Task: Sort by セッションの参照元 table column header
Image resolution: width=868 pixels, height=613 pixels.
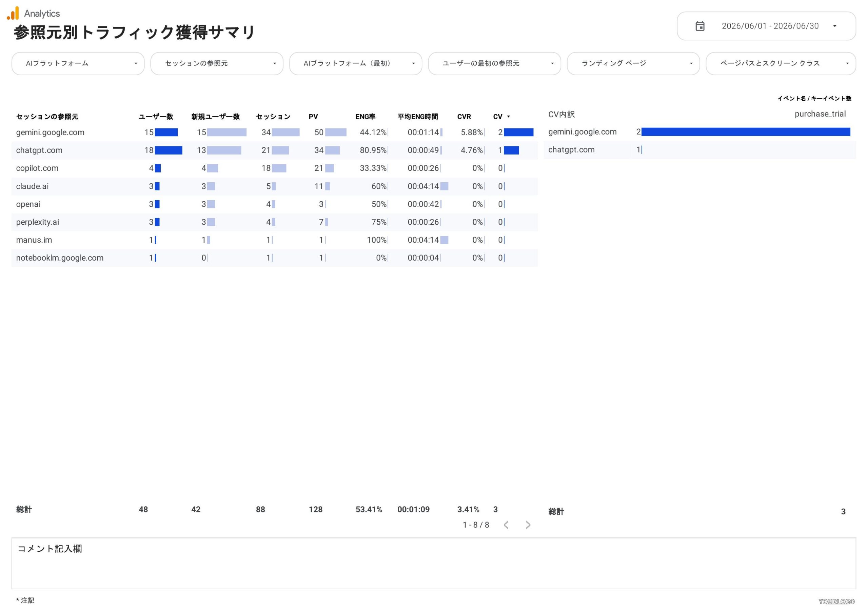Action: pos(47,117)
